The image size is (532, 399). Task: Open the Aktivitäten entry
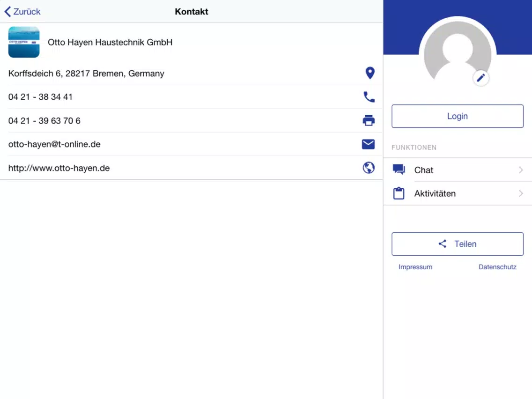458,193
